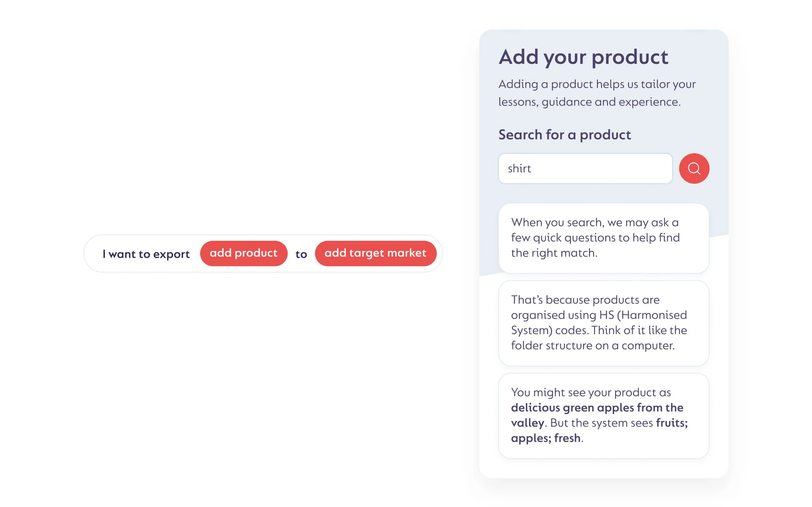Click 'folder structure on a computer' text
Viewport: 812px width, 507px height.
tap(592, 346)
